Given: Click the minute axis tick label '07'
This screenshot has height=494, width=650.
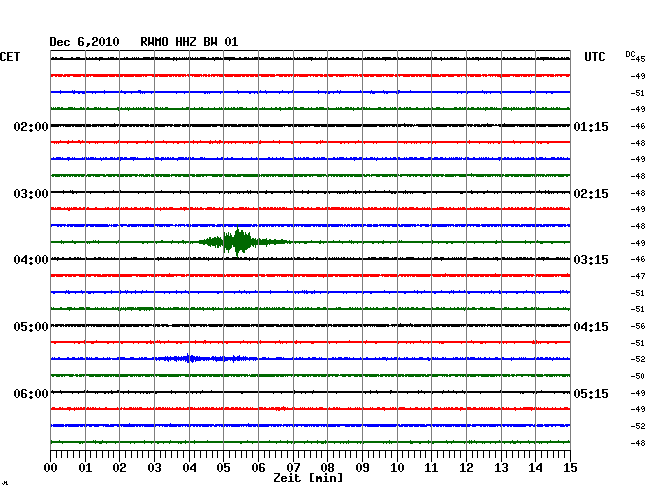Looking at the screenshot, I should click(x=293, y=467).
